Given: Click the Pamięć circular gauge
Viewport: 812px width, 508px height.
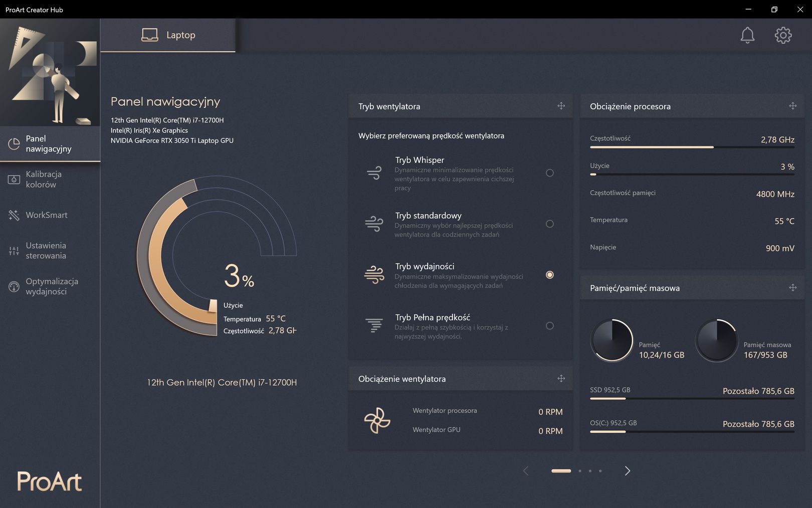Looking at the screenshot, I should (x=612, y=341).
